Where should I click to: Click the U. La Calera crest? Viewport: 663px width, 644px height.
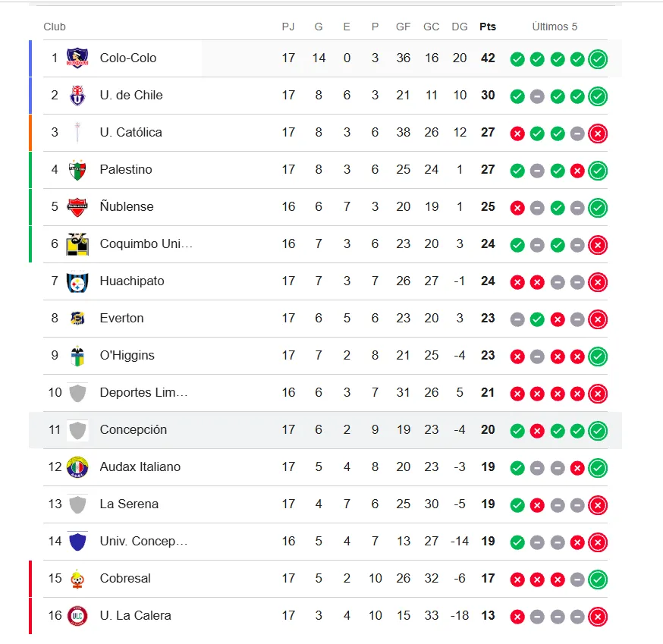(77, 616)
